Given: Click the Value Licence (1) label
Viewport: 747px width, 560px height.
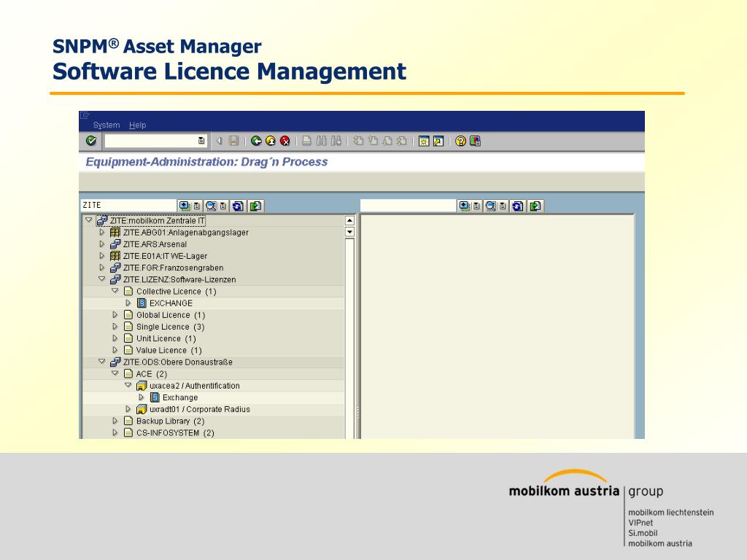Looking at the screenshot, I should point(169,351).
